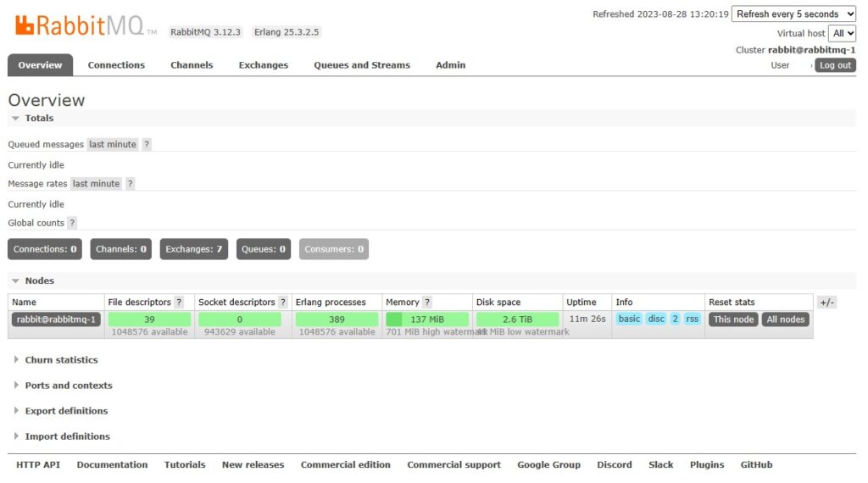
Task: Click the basic info tag
Action: click(629, 319)
